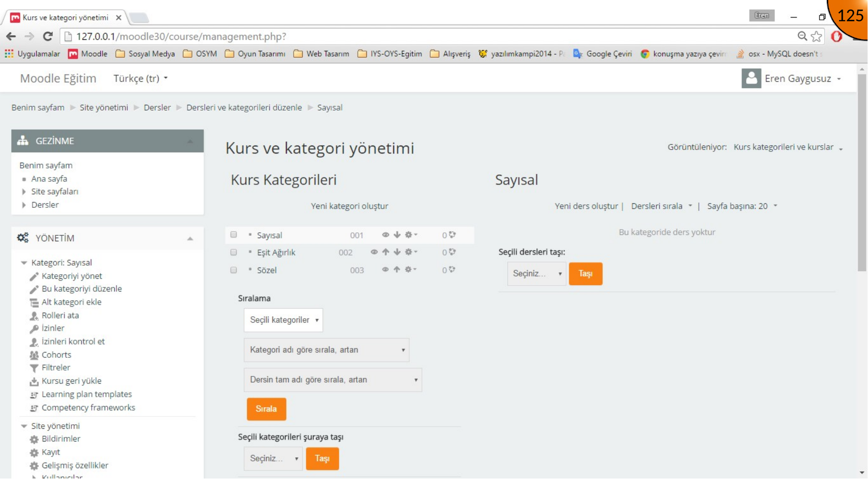
Task: Click Moodle Eğitim site title
Action: pos(58,79)
